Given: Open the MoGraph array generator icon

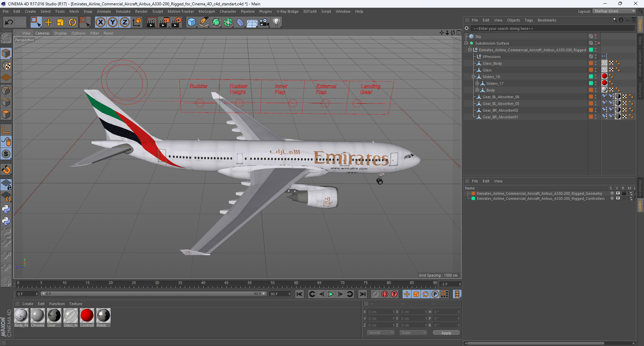Looking at the screenshot, I should (228, 22).
